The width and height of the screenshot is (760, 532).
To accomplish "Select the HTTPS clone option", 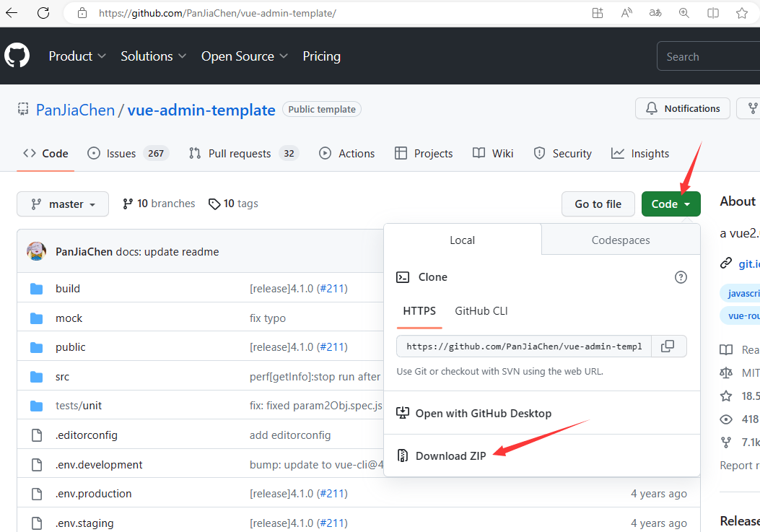I will (x=419, y=311).
